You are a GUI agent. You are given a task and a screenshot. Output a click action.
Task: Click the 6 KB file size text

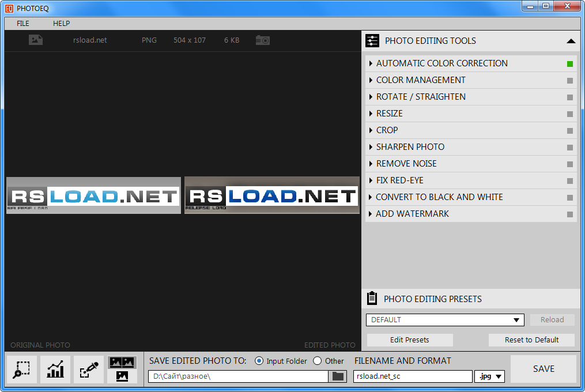232,40
